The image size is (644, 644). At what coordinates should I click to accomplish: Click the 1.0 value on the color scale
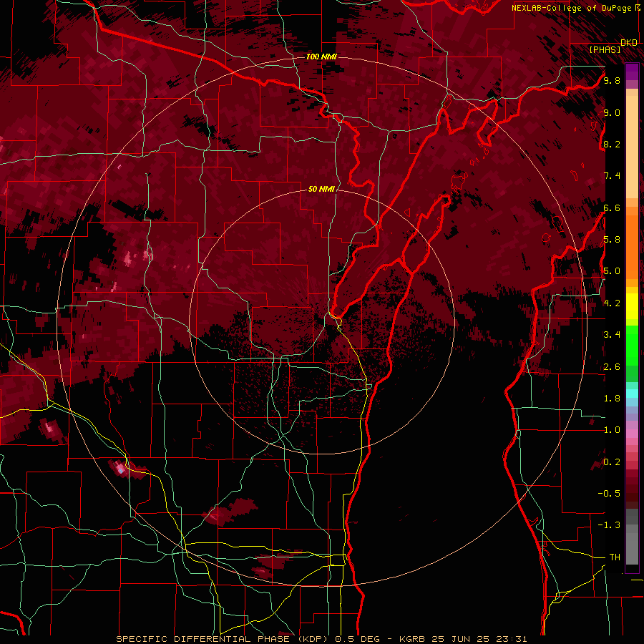(612, 430)
